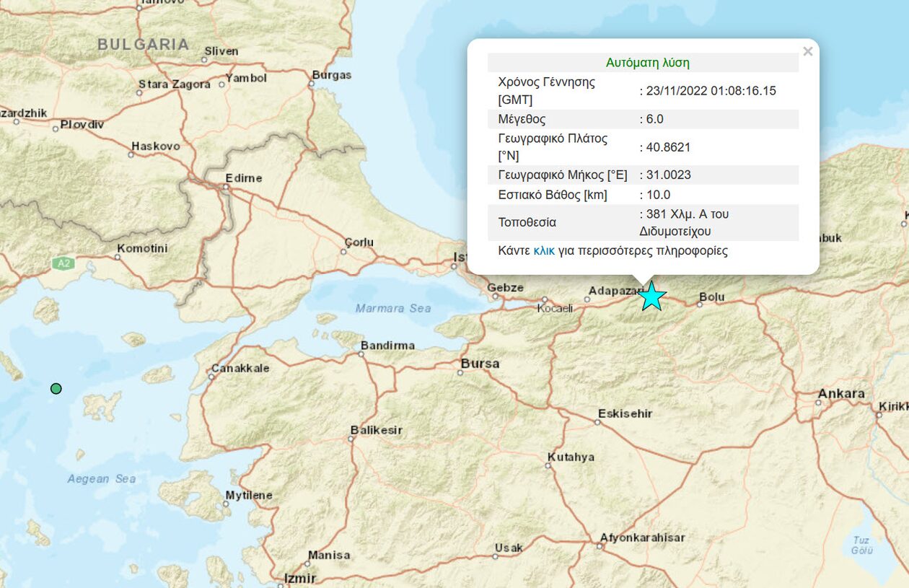Viewport: 909px width, 588px height.
Task: Click the longitude value 31.0023
Action: (x=667, y=175)
